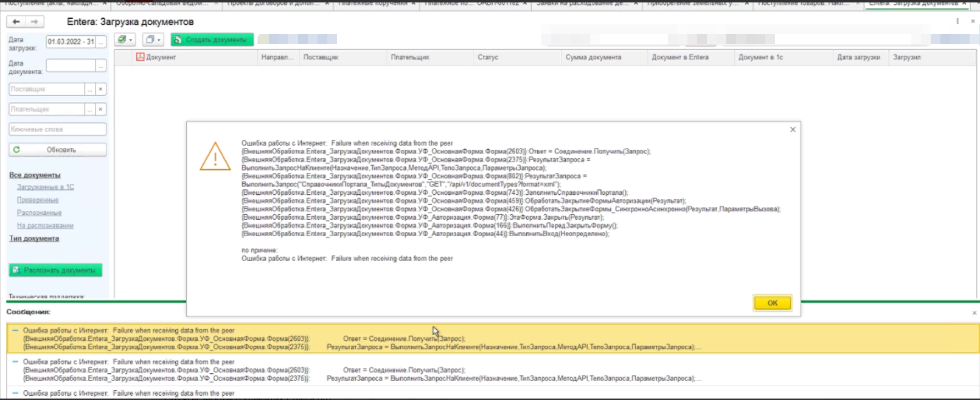This screenshot has height=400, width=980.
Task: Sort by the Дата загрузки column header
Action: [x=861, y=57]
